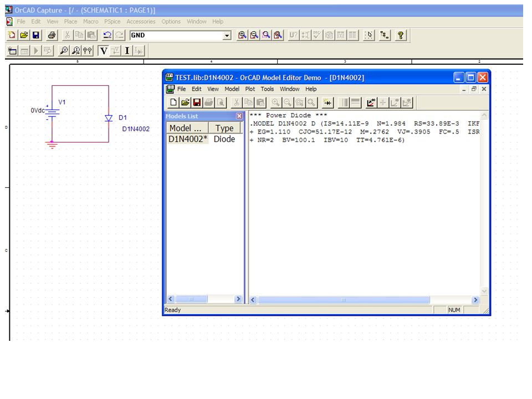
Task: Open Accessories menu in OrCAD Capture
Action: point(141,22)
